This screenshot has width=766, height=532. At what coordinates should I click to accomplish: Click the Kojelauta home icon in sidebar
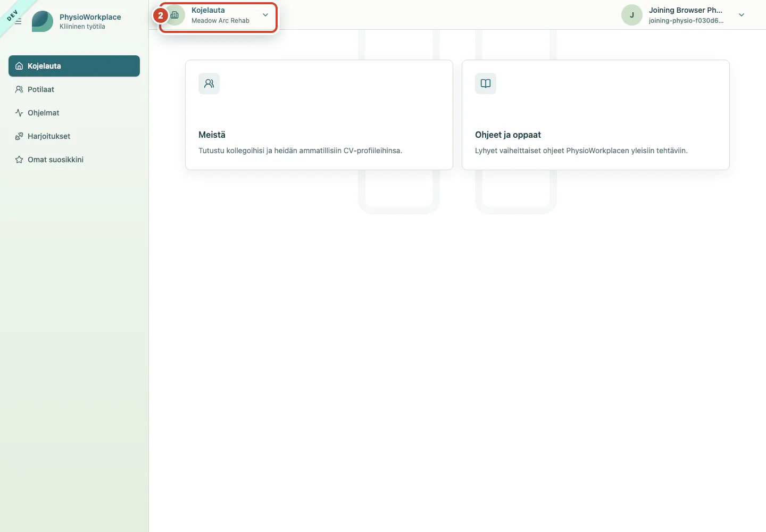(x=19, y=66)
